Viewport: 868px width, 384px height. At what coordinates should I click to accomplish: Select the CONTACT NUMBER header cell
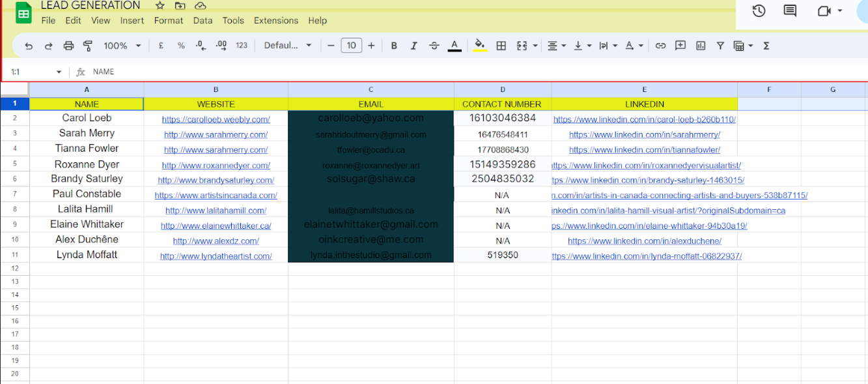click(x=502, y=104)
